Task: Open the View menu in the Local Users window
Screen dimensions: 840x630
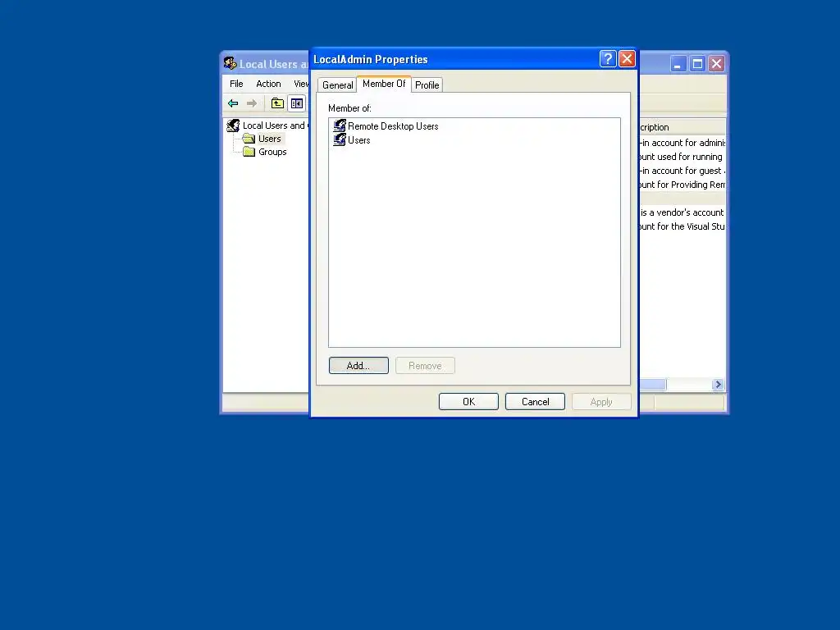Action: (x=300, y=84)
